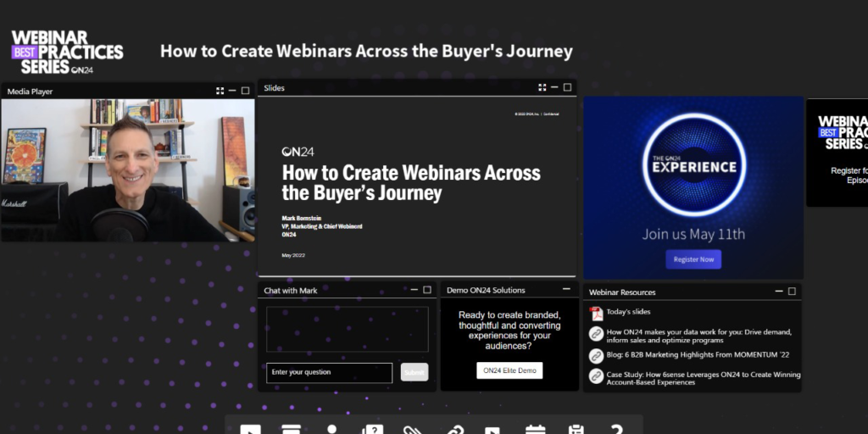This screenshot has height=434, width=868.
Task: Click the title slide in Slides panel
Action: pyautogui.click(x=417, y=186)
